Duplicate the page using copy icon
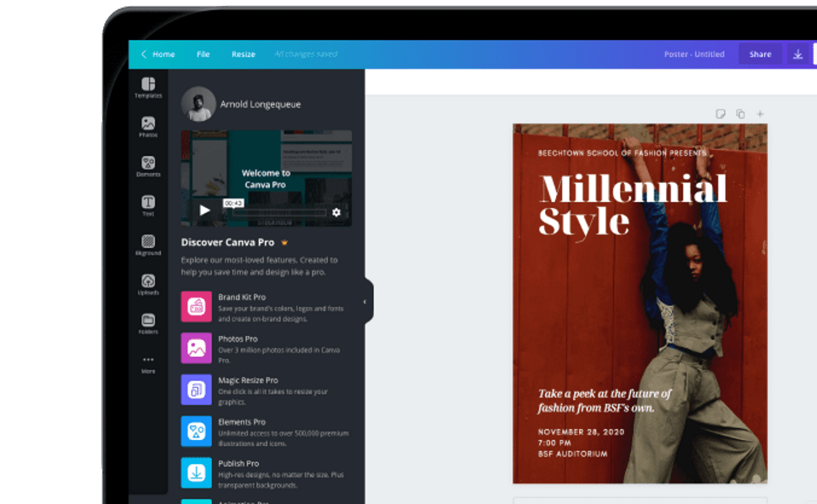 click(x=740, y=114)
